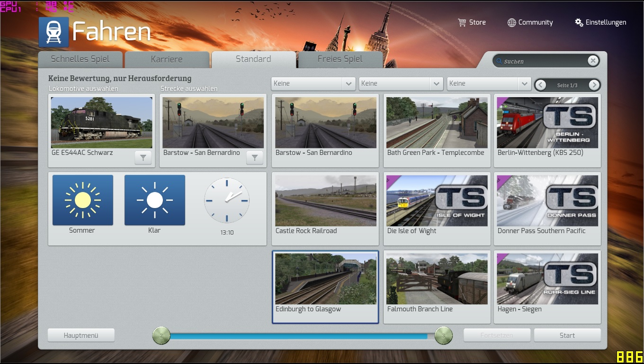The image size is (644, 364).
Task: Click the Keine Bewertung, nur Herausforderung heading
Action: [x=120, y=78]
